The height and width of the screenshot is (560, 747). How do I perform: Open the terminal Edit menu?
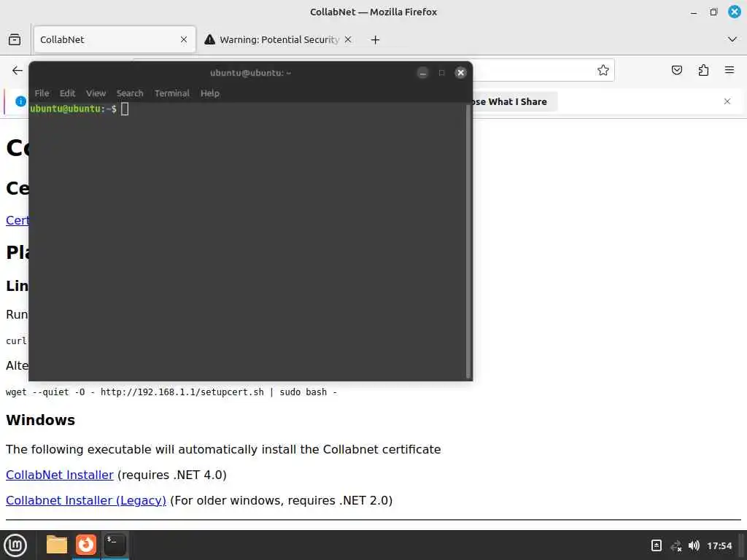[x=67, y=93]
